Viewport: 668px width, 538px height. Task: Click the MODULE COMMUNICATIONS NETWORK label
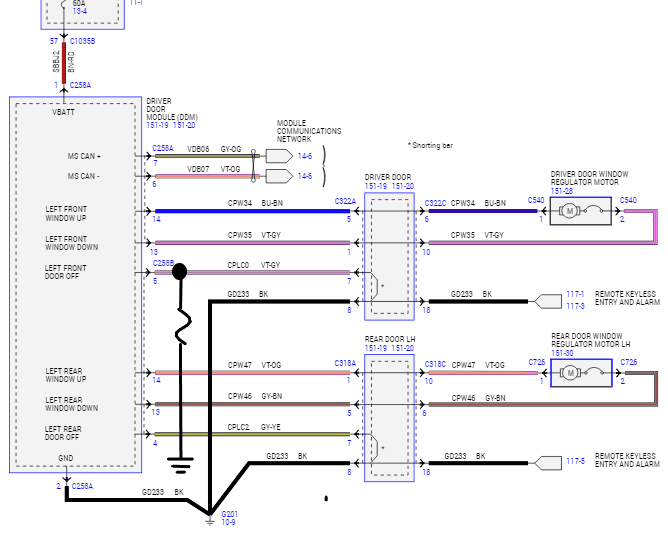point(309,131)
